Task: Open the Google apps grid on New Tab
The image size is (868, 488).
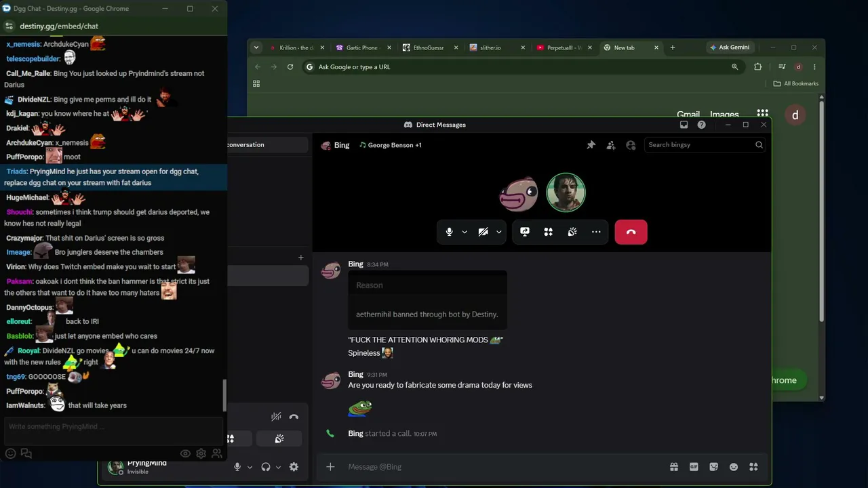Action: point(763,114)
